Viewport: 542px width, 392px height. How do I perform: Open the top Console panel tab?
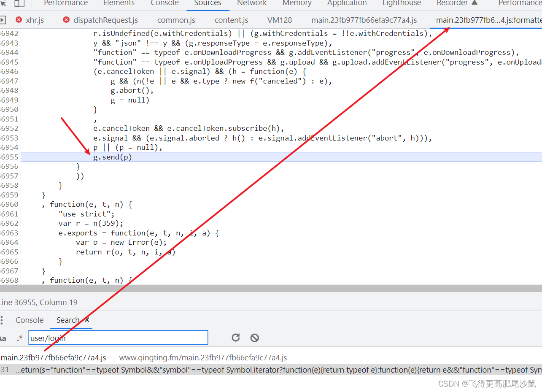[x=164, y=3]
